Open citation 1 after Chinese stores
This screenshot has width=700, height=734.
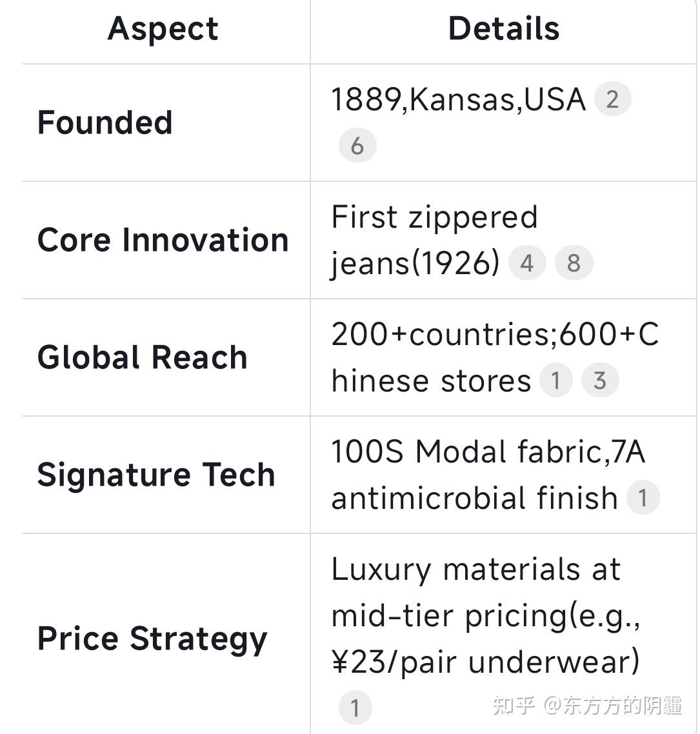point(555,380)
